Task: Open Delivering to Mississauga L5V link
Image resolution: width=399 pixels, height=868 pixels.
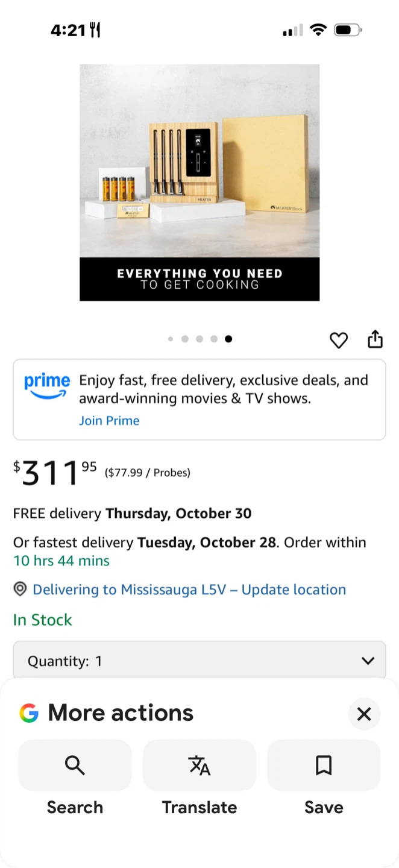Action: click(x=189, y=590)
